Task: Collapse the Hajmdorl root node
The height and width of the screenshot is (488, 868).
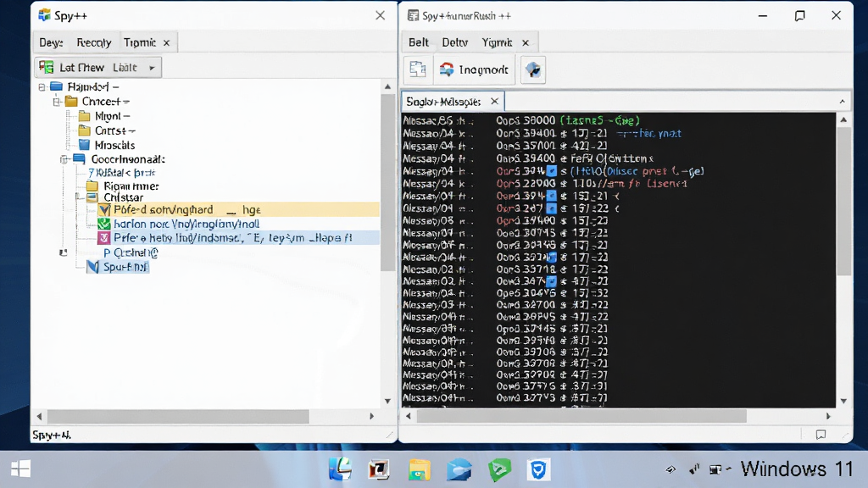Action: click(x=42, y=87)
